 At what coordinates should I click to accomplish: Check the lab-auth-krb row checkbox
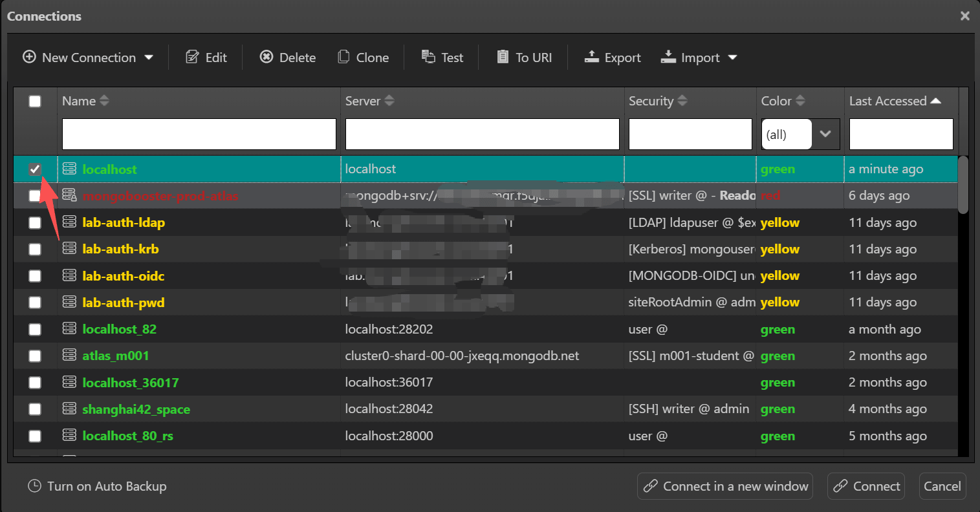(35, 249)
